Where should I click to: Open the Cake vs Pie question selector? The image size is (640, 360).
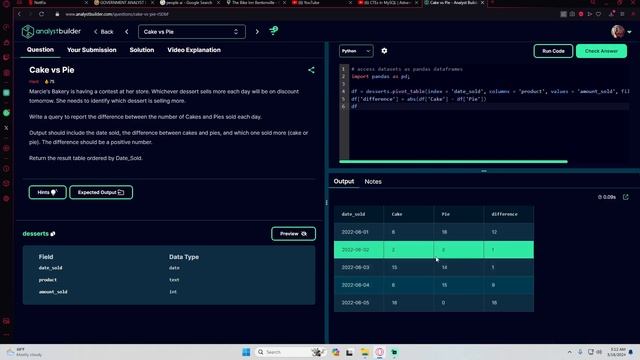pos(192,32)
